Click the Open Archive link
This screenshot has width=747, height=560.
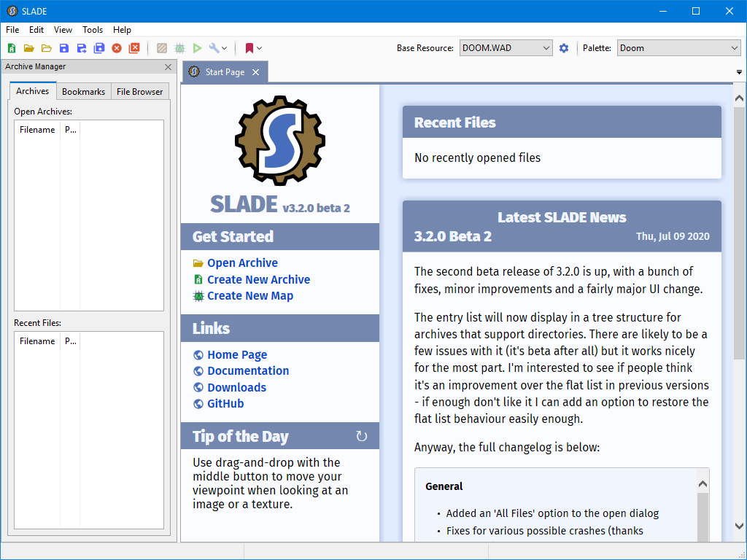pyautogui.click(x=242, y=262)
